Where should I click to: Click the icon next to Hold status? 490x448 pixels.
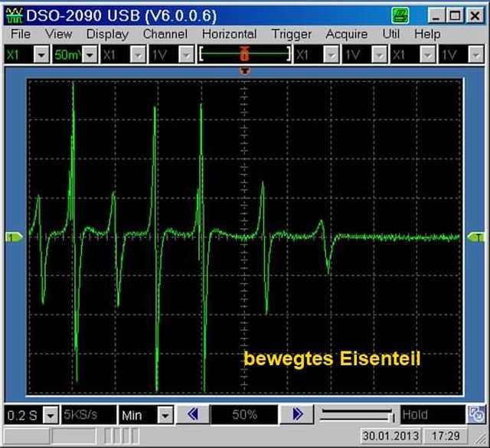(x=476, y=414)
